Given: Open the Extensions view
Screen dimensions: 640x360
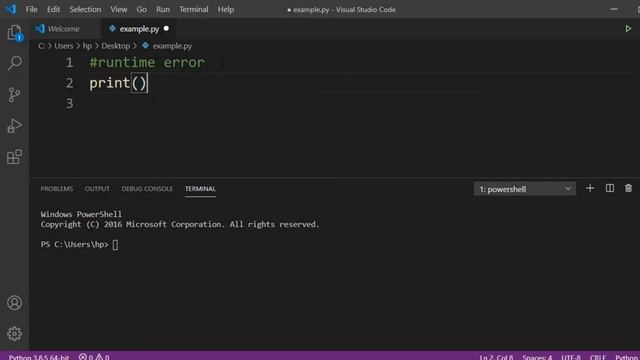Looking at the screenshot, I should tap(14, 157).
